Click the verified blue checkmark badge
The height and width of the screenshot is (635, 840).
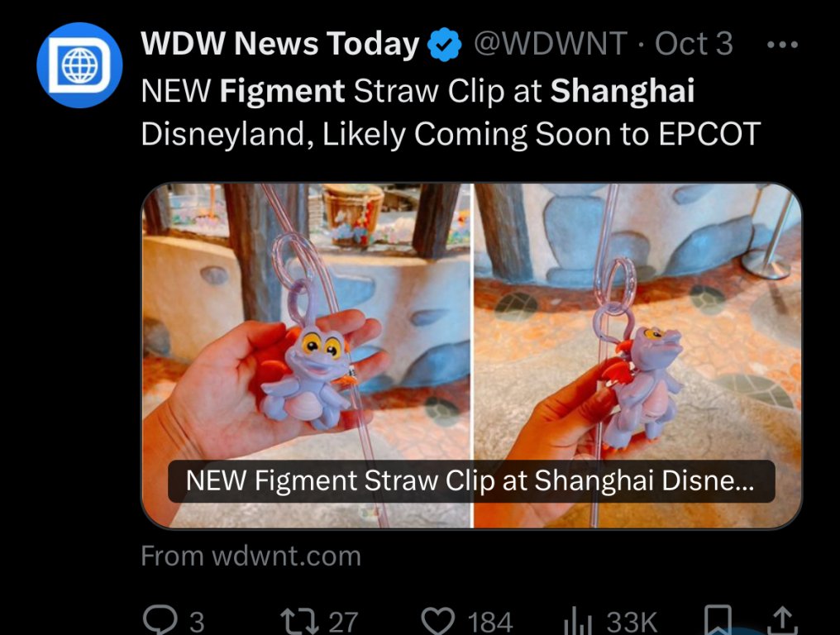[444, 45]
